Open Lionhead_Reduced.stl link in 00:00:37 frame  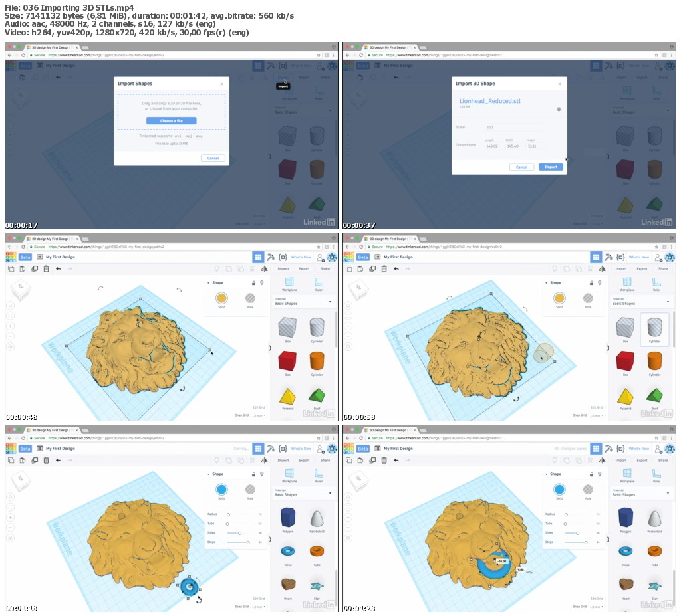(490, 101)
